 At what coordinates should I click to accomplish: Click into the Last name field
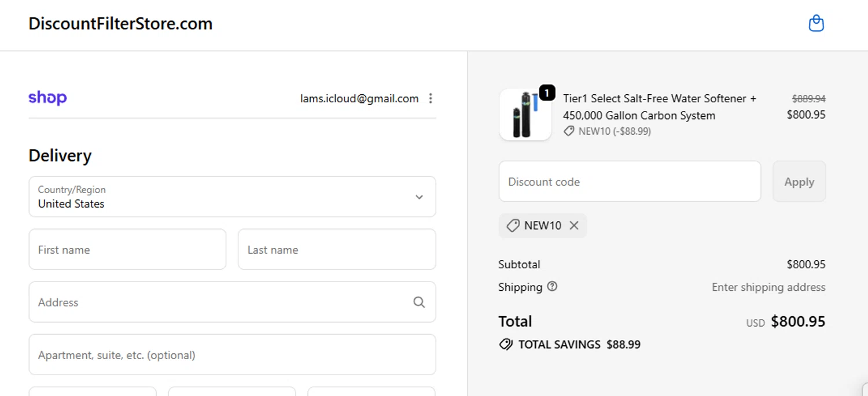click(336, 250)
